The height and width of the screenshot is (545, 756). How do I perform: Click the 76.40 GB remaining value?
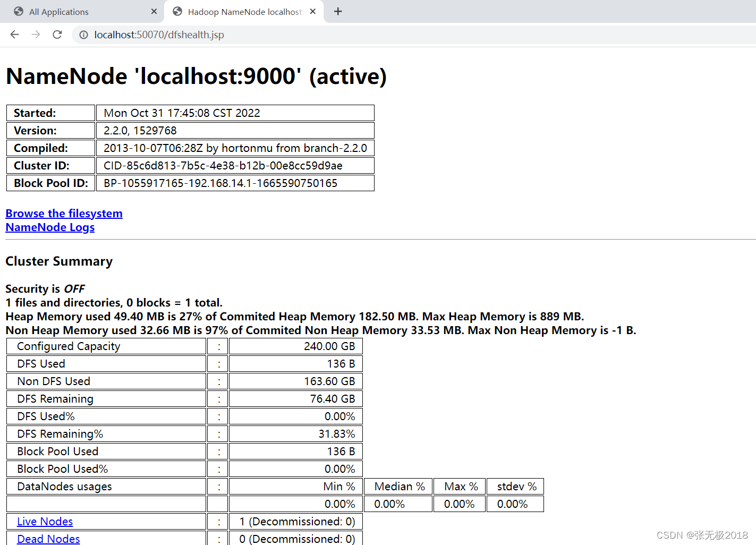pos(296,399)
